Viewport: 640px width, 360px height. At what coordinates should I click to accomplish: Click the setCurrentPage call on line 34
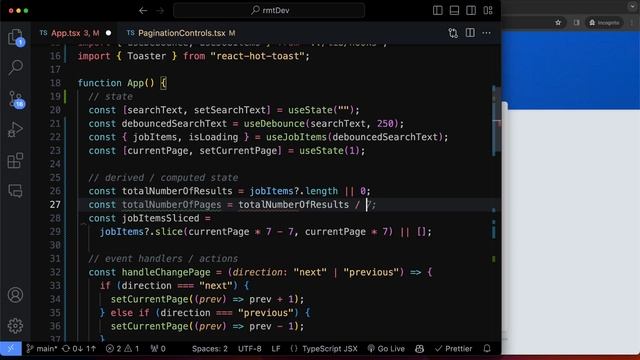coord(149,299)
